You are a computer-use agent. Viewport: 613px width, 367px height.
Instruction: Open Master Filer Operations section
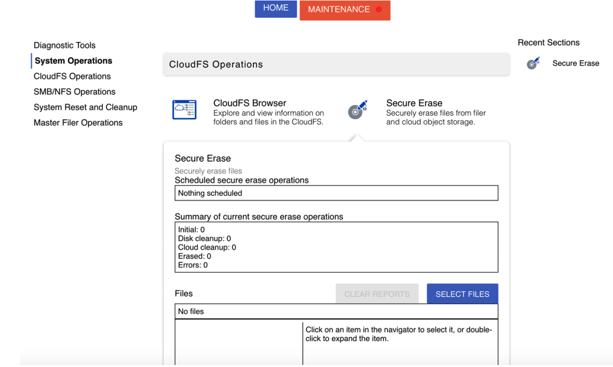click(x=78, y=123)
